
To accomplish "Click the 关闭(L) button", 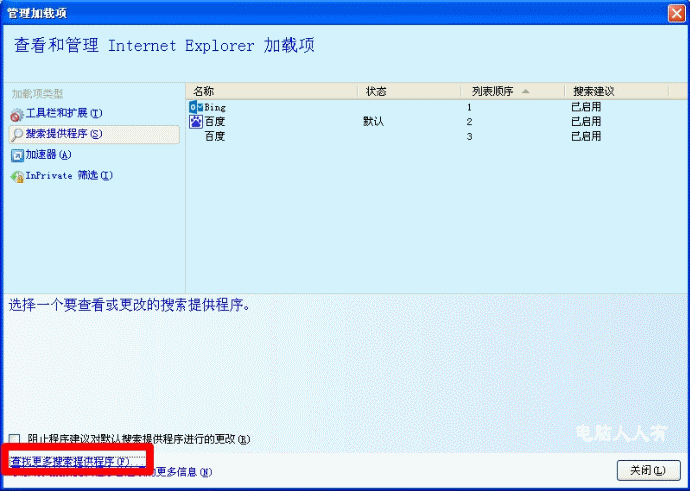I will point(649,470).
